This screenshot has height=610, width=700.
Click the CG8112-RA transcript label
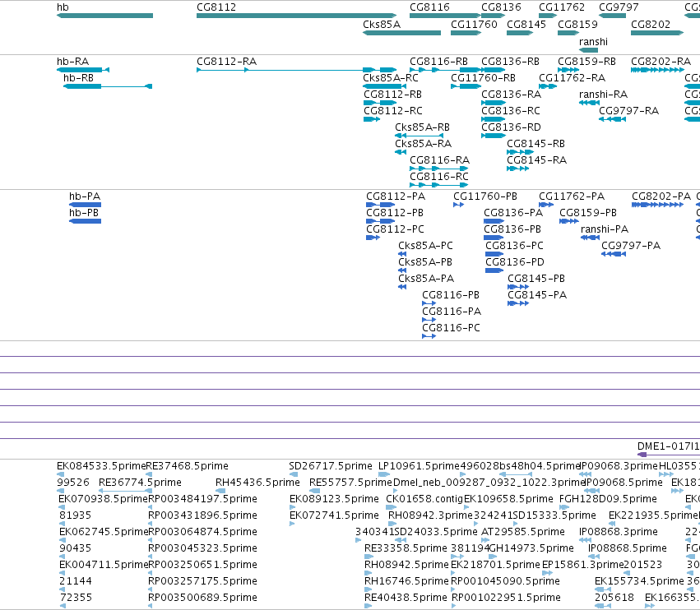(x=227, y=62)
